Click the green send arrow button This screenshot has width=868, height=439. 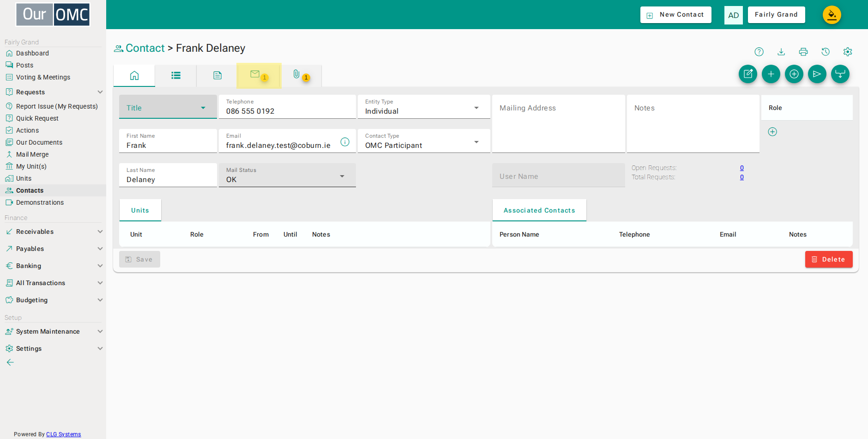817,74
